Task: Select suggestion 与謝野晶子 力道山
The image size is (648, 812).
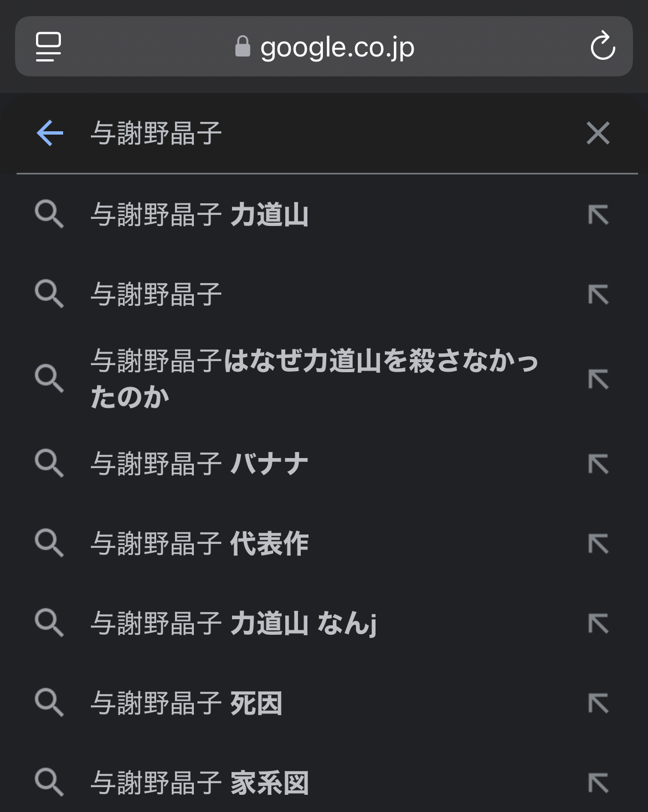Action: [x=199, y=215]
